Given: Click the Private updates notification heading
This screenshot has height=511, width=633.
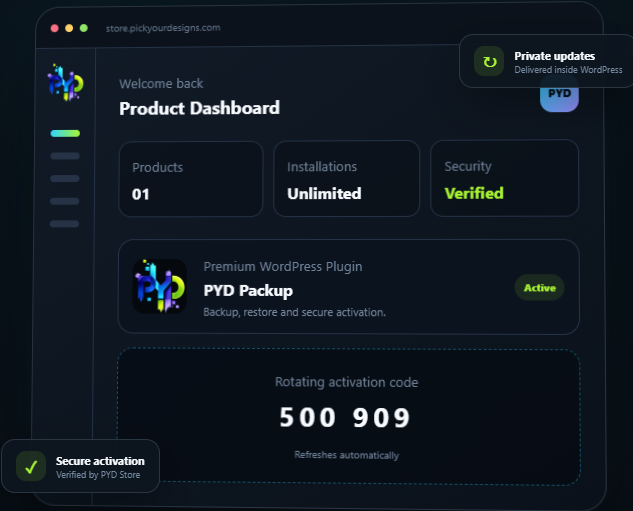Looking at the screenshot, I should pos(554,56).
